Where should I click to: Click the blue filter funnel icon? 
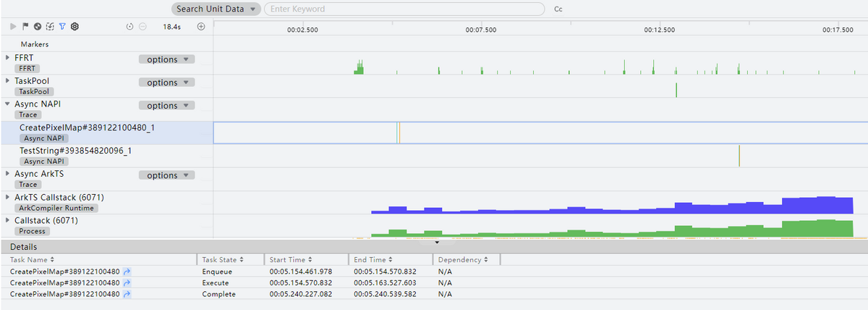coord(62,26)
